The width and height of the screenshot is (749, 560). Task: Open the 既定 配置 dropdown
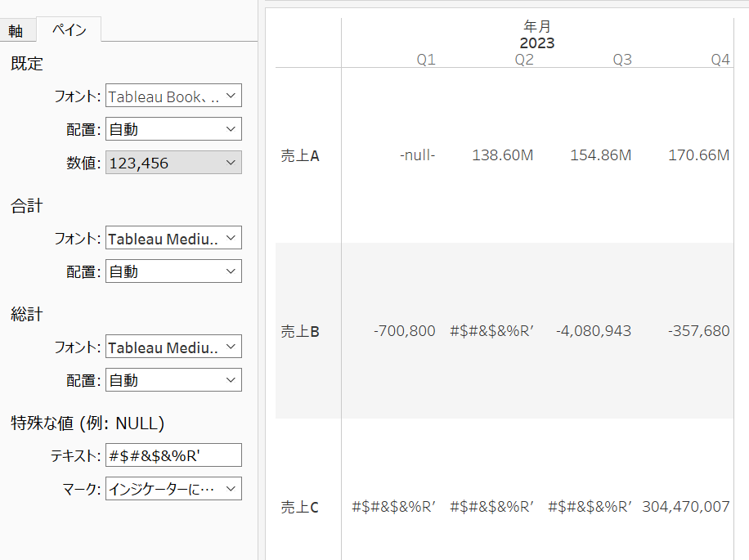click(x=173, y=129)
